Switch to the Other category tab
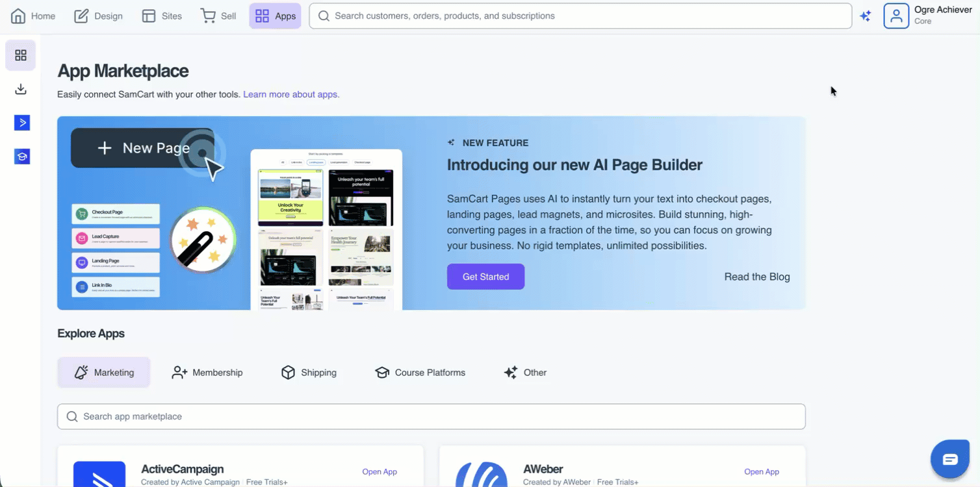980x487 pixels. click(525, 372)
